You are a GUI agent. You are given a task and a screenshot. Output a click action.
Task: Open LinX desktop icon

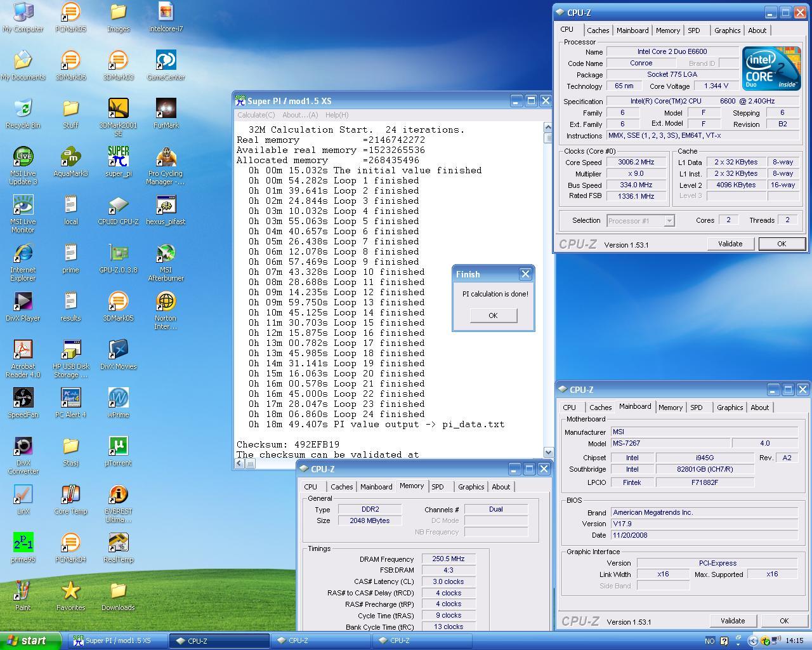click(23, 500)
